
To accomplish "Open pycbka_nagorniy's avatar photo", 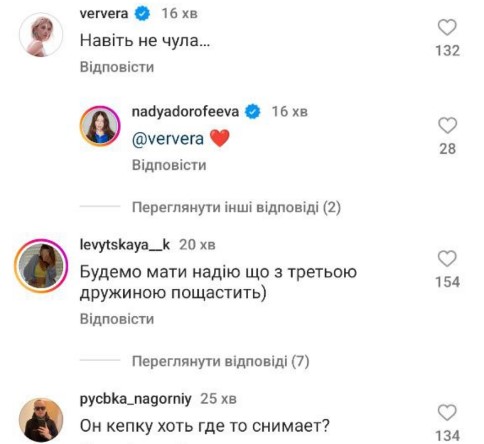I will click(41, 420).
